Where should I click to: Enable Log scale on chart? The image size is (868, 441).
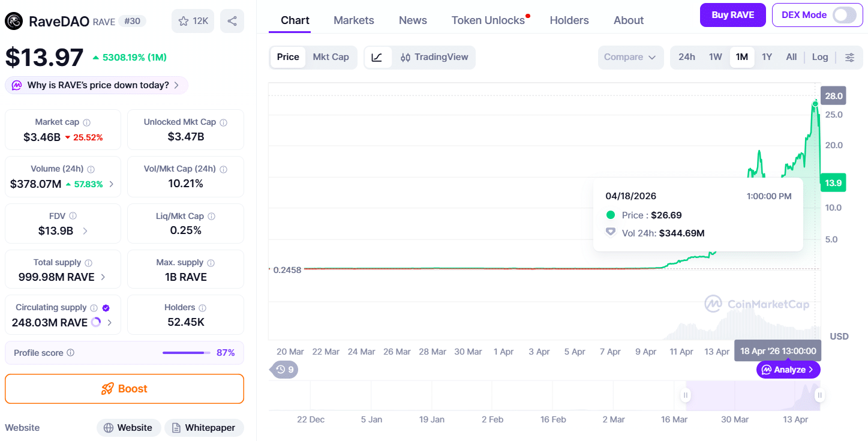point(819,57)
